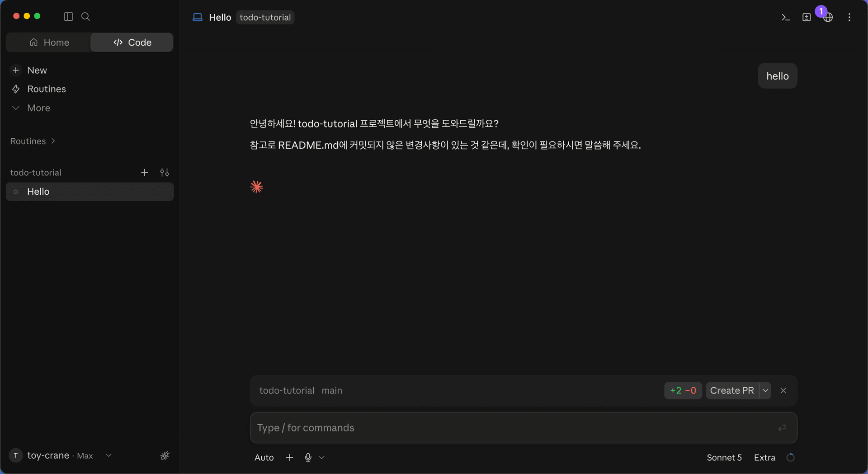Dismiss the todo-tutorial branch bar
Screen dimensions: 868x474
(783, 390)
